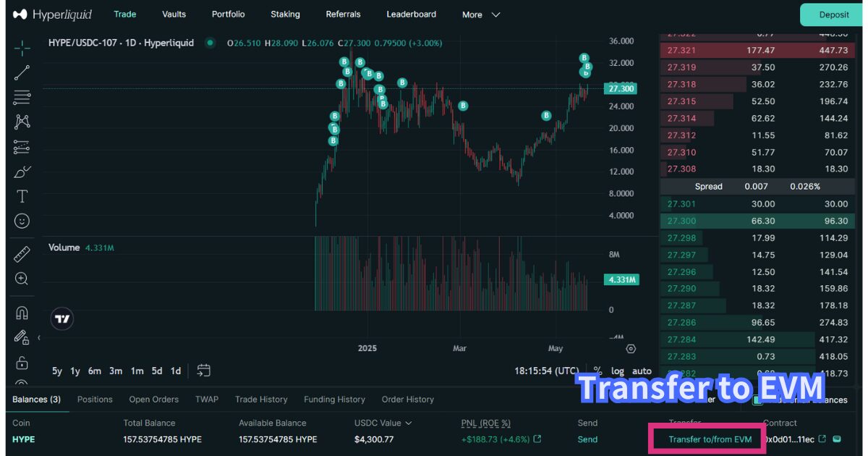868x456 pixels.
Task: Select the trend line drawing tool
Action: [x=22, y=72]
